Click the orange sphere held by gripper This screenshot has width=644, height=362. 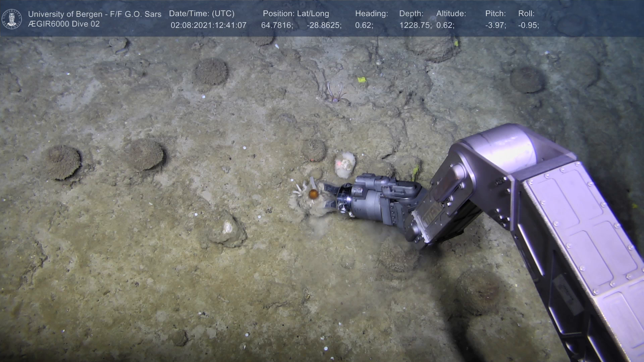tap(313, 194)
